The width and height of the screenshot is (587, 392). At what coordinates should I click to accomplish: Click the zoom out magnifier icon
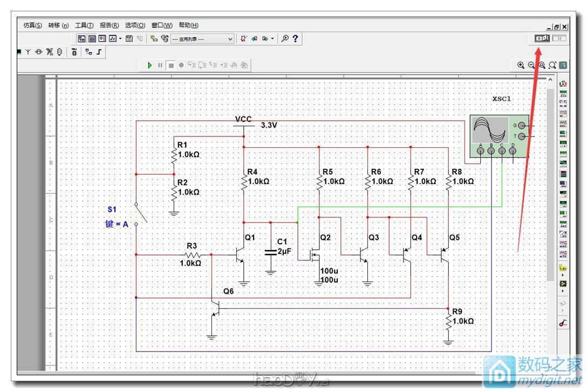[531, 65]
